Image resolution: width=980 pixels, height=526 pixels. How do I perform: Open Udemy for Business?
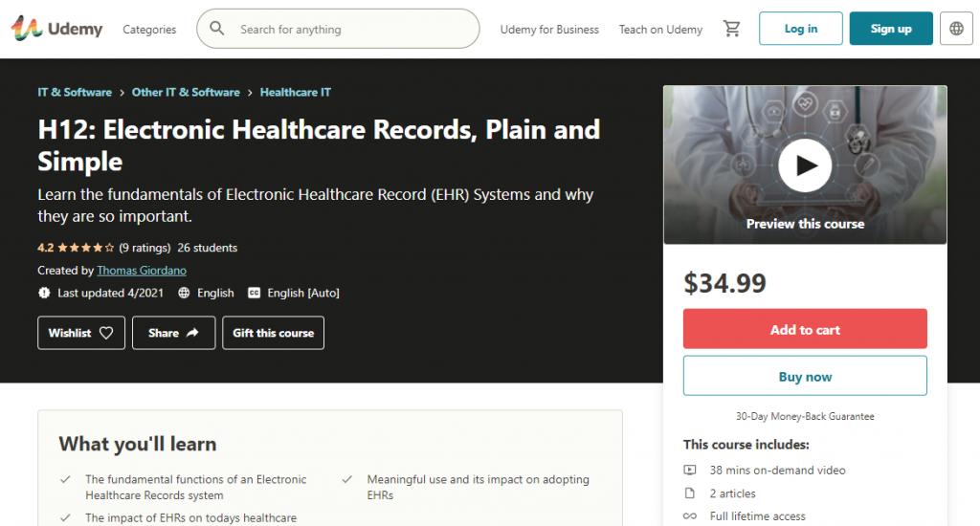point(549,30)
